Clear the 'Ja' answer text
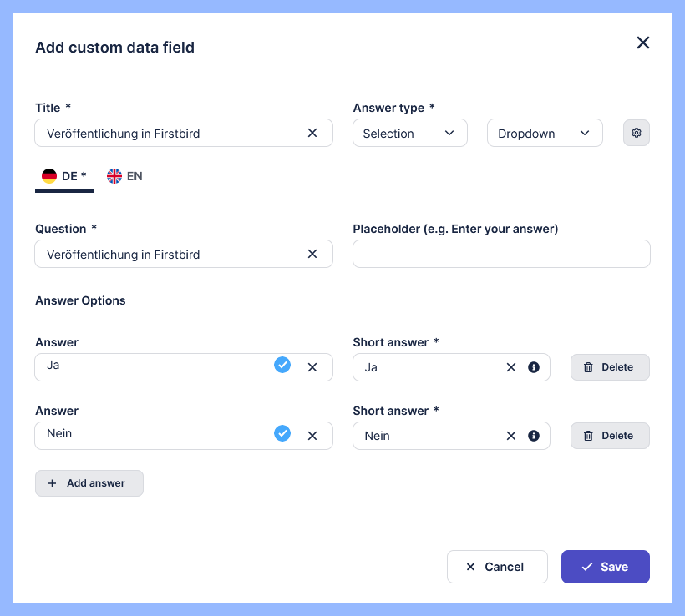 (312, 366)
